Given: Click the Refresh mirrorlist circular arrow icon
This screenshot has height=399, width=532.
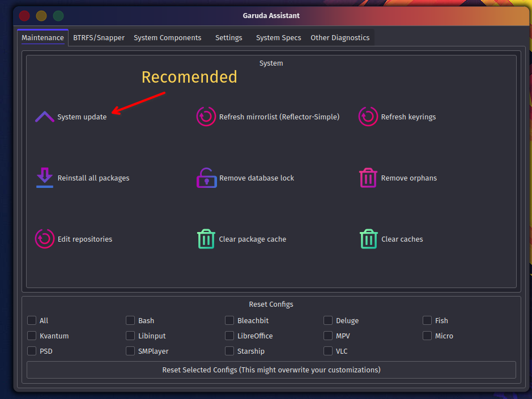Looking at the screenshot, I should point(206,117).
